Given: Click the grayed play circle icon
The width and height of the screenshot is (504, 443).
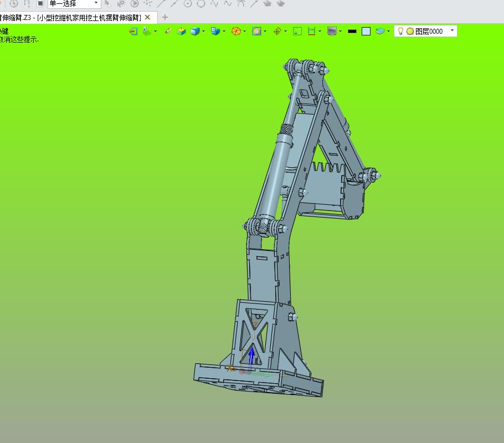Looking at the screenshot, I should point(135,4).
